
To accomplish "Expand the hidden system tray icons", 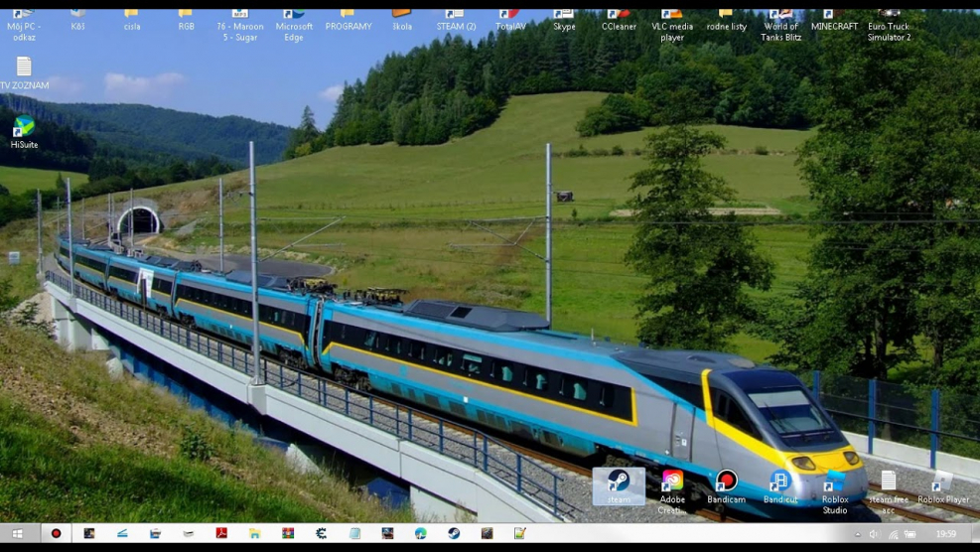I will [x=858, y=534].
